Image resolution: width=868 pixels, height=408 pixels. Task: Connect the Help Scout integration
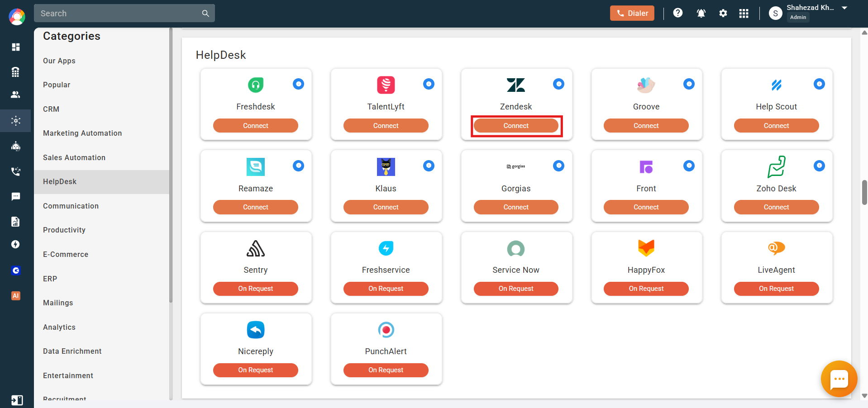(776, 126)
